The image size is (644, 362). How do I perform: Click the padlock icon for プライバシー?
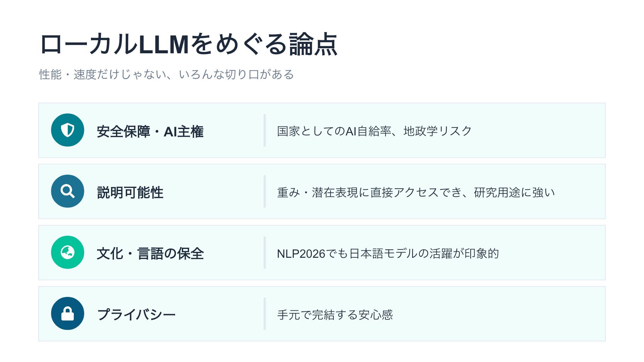[67, 313]
